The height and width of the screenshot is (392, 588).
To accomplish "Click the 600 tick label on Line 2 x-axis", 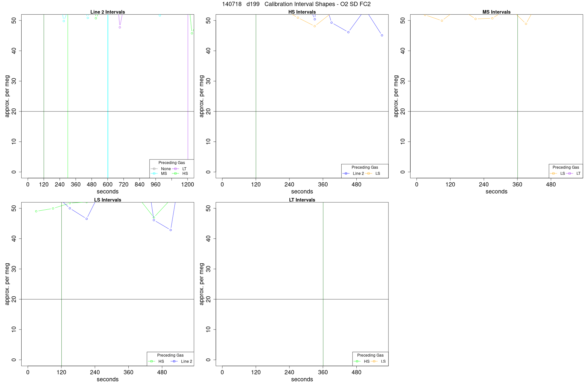I will tap(107, 184).
